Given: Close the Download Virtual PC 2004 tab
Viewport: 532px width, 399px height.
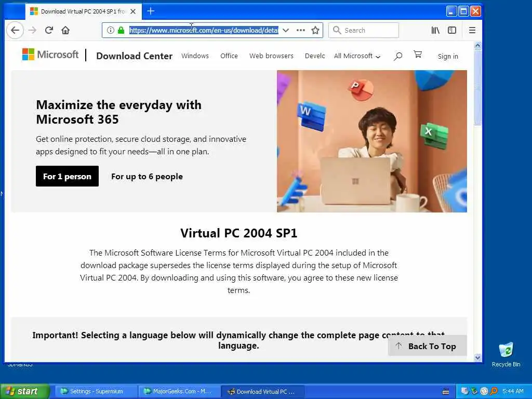Looking at the screenshot, I should (133, 11).
